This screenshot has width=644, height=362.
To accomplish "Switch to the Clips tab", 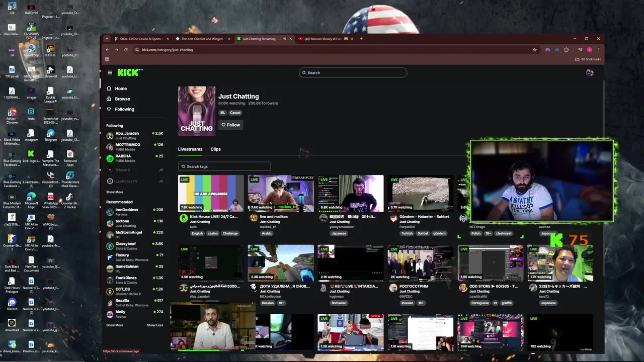I will pos(215,149).
